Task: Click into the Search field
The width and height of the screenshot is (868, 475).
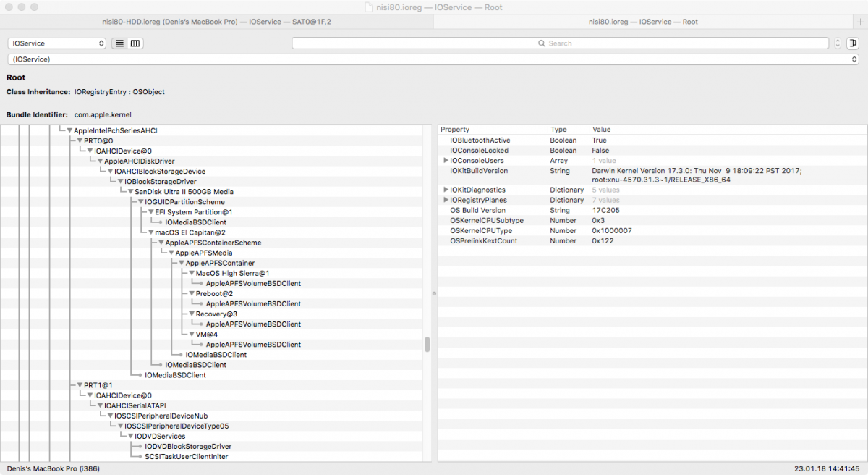Action: tap(560, 43)
